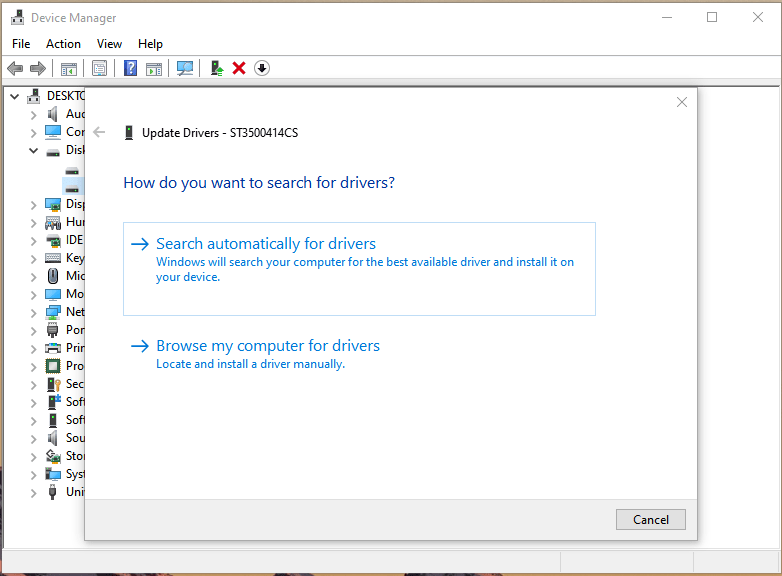782x576 pixels.
Task: Click the Storage controllers category icon
Action: pyautogui.click(x=53, y=456)
